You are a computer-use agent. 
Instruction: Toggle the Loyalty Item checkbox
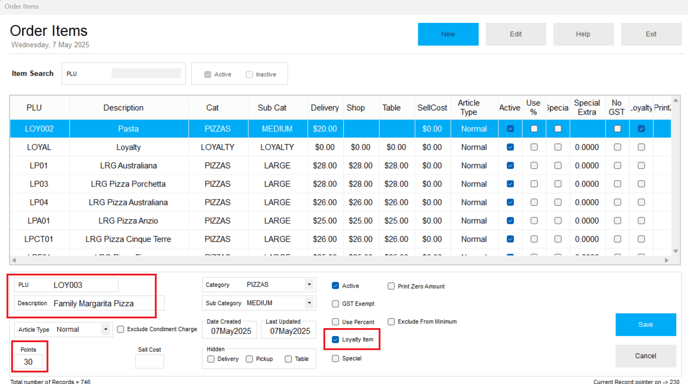tap(335, 340)
